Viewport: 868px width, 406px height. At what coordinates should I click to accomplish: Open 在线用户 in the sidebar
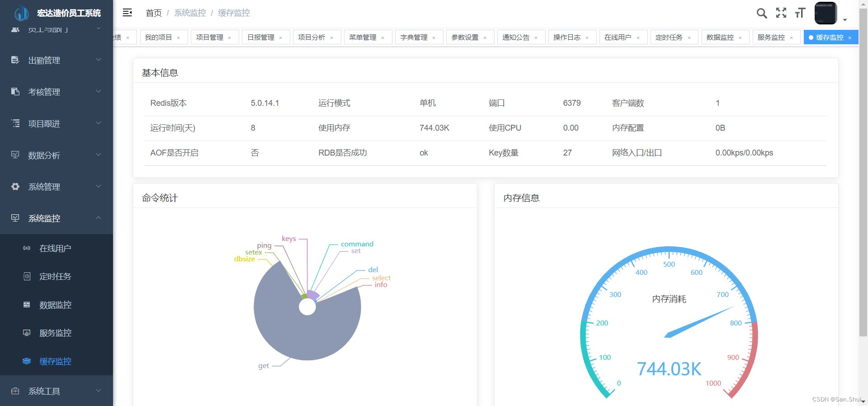point(57,248)
